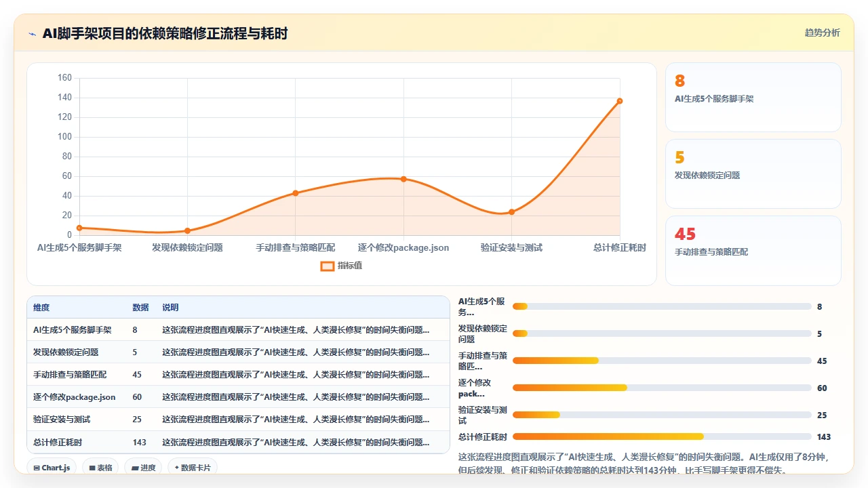Click table row 验证安装与测试
The image size is (868, 488).
tap(238, 420)
